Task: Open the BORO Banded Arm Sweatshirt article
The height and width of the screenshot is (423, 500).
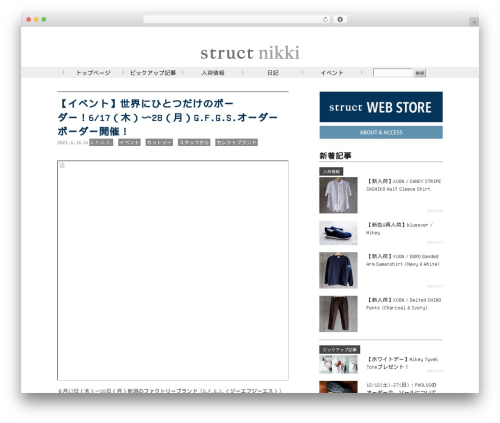Action: point(403,260)
